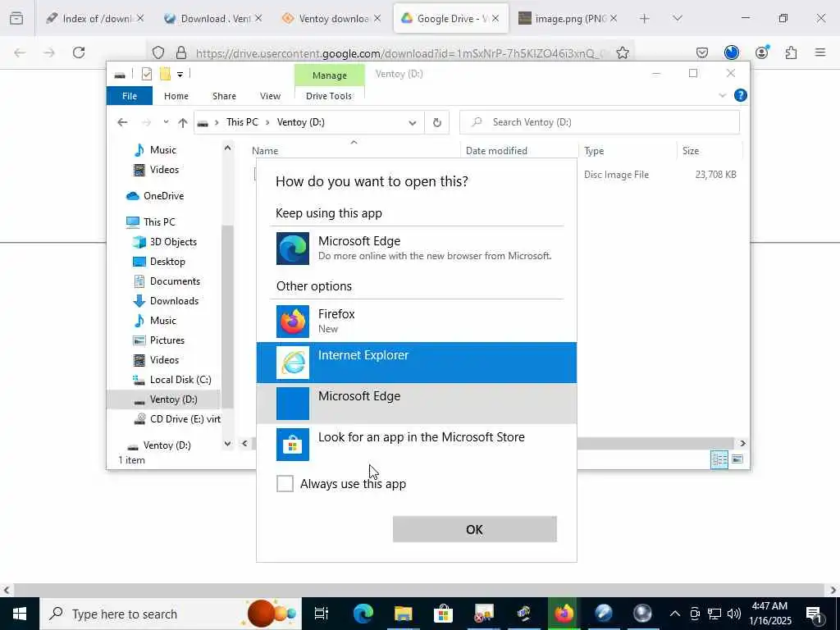Switch Explorer to the large icons view toggle
840x630 pixels.
point(737,459)
